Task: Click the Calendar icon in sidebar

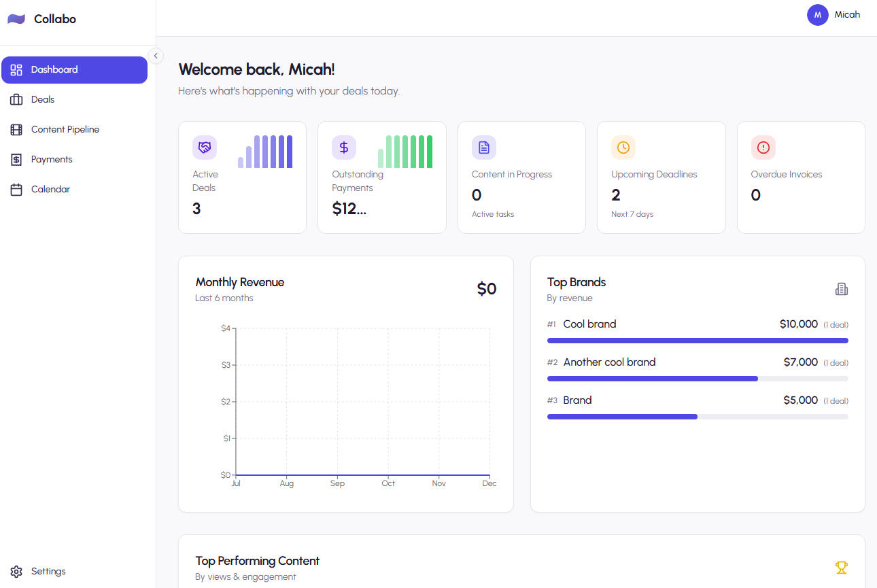Action: tap(16, 189)
